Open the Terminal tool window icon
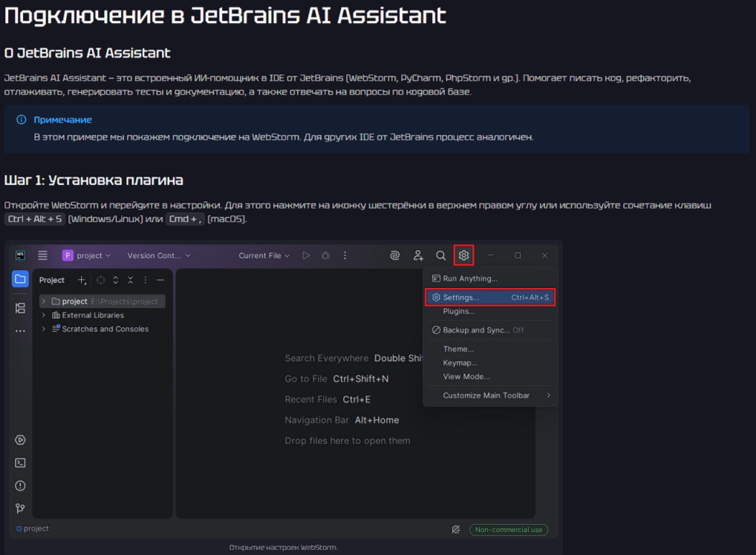756x555 pixels. tap(20, 463)
